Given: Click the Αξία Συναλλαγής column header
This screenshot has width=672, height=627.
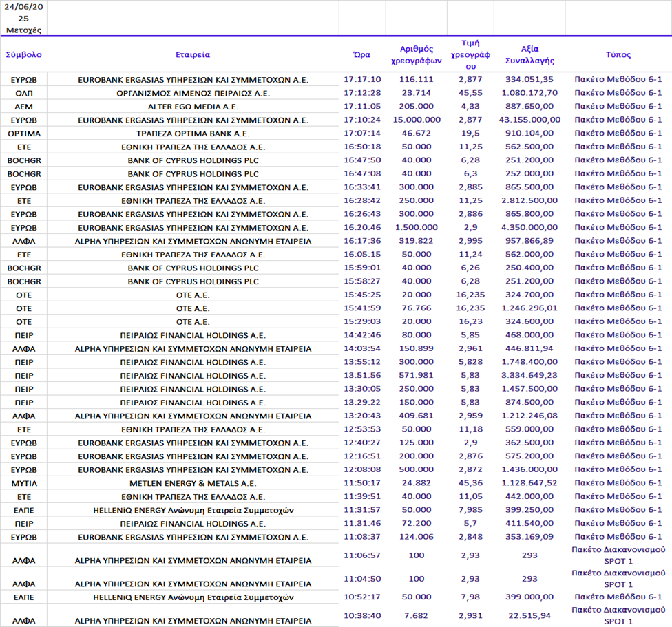Looking at the screenshot, I should point(529,55).
